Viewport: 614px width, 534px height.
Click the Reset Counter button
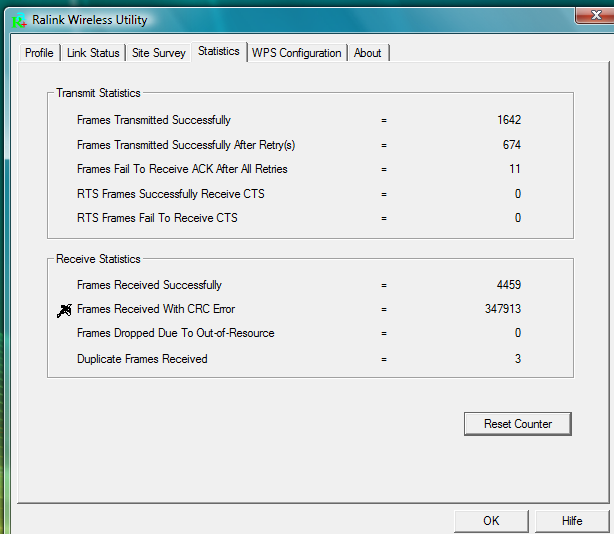coord(518,424)
